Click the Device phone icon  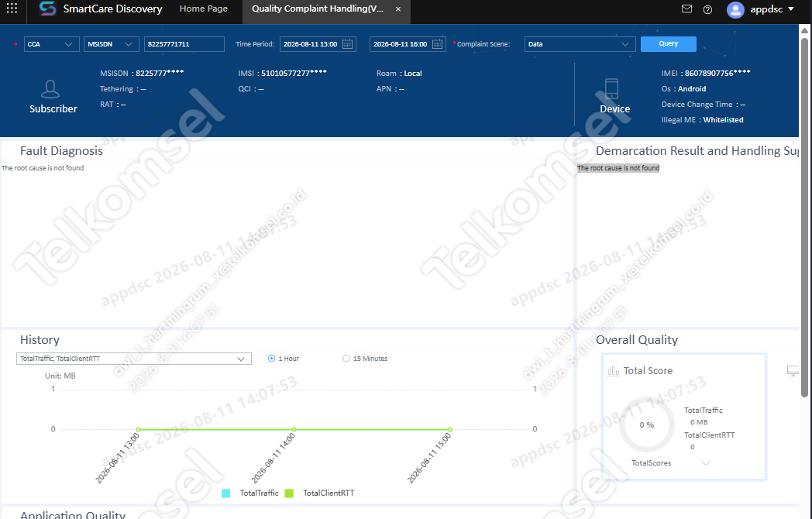click(611, 89)
